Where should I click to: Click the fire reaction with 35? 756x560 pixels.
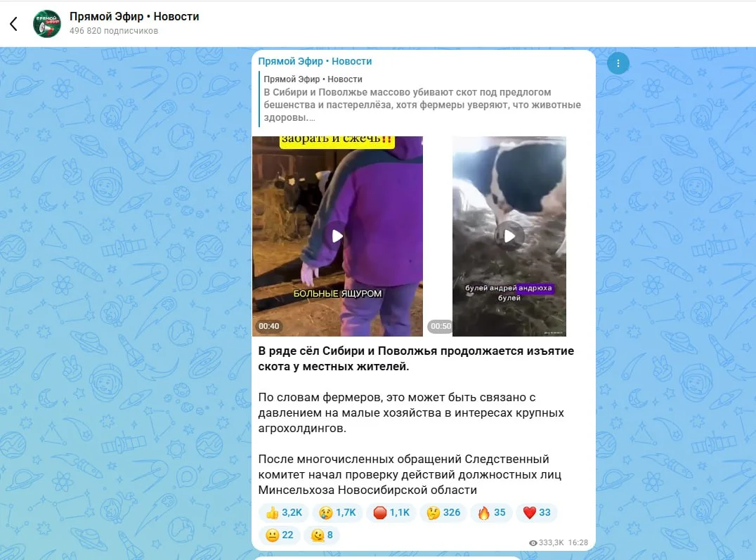[x=491, y=512]
